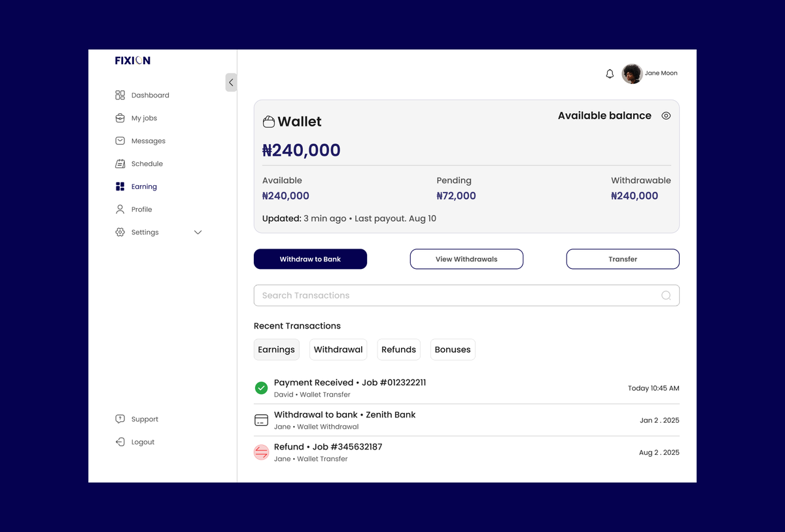
Task: Go to My jobs page
Action: click(144, 118)
